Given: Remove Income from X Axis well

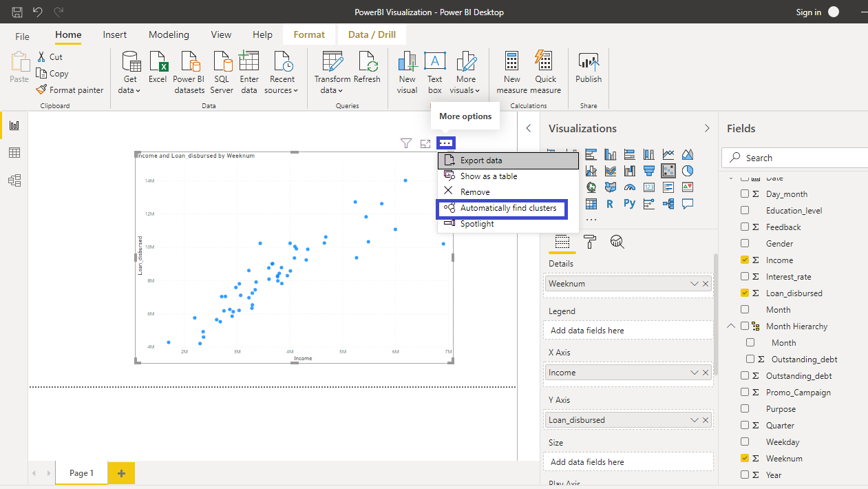Looking at the screenshot, I should pos(706,373).
